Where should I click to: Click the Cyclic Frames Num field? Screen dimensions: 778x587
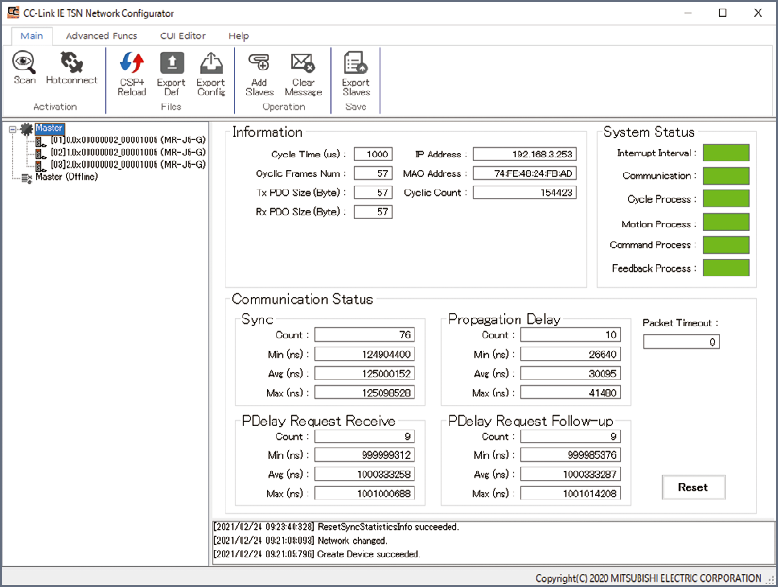click(x=373, y=173)
